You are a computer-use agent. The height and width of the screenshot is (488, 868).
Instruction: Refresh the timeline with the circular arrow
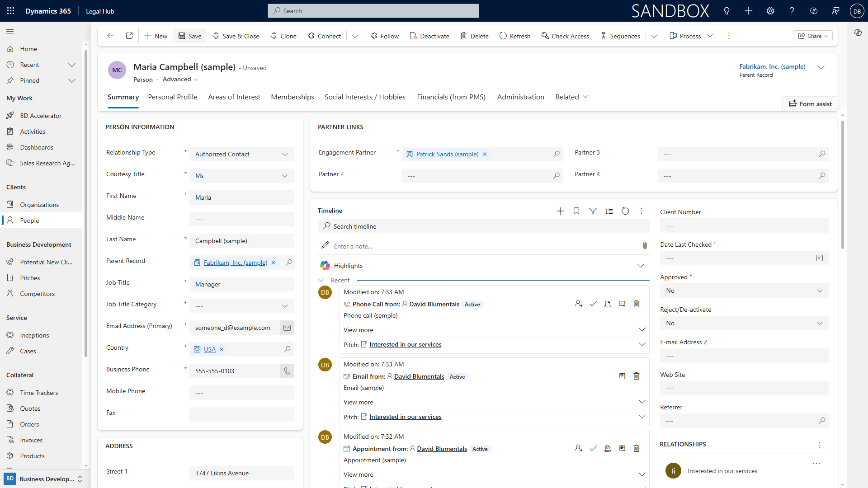click(625, 211)
